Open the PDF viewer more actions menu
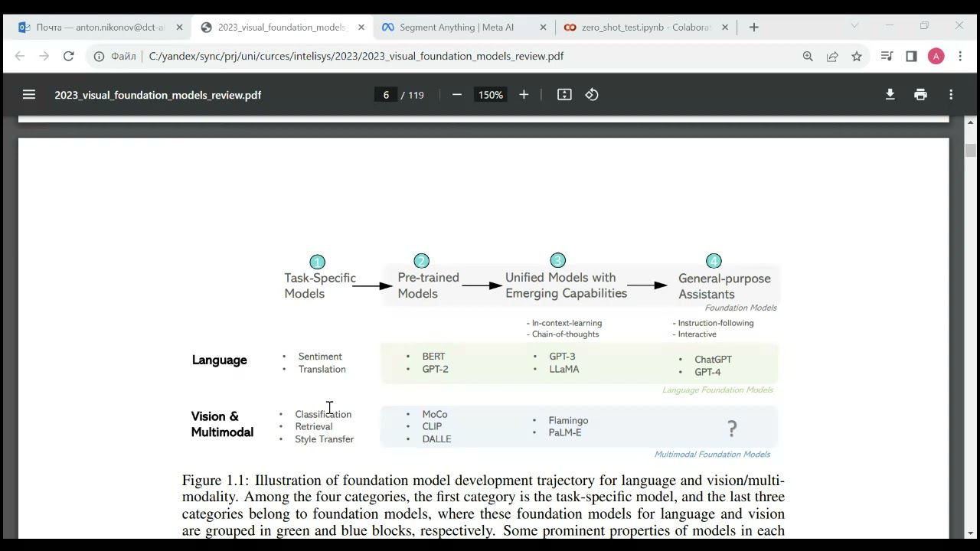The image size is (980, 551). 951,95
